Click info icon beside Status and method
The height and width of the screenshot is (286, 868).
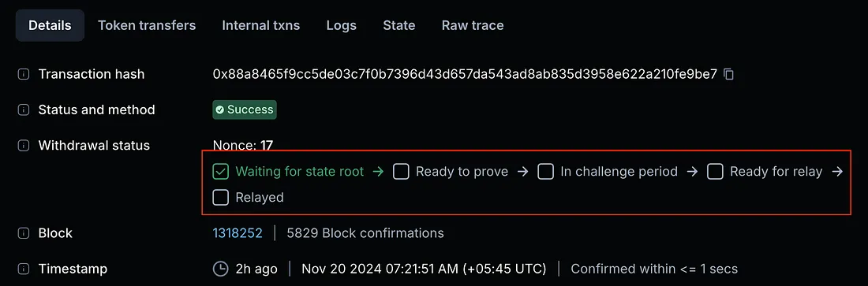coord(23,110)
